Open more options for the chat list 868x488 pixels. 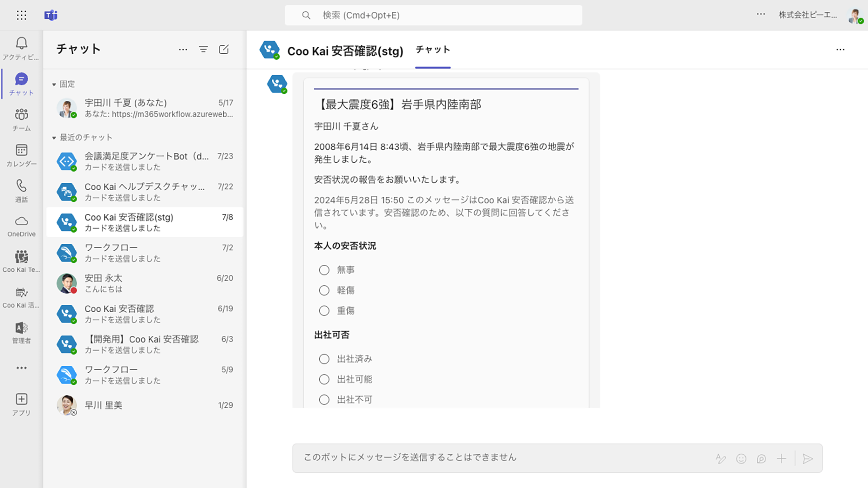tap(183, 50)
